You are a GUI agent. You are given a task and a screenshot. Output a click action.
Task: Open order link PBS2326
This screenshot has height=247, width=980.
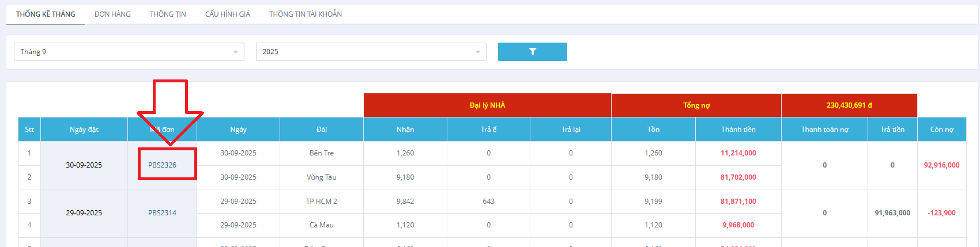tap(162, 165)
